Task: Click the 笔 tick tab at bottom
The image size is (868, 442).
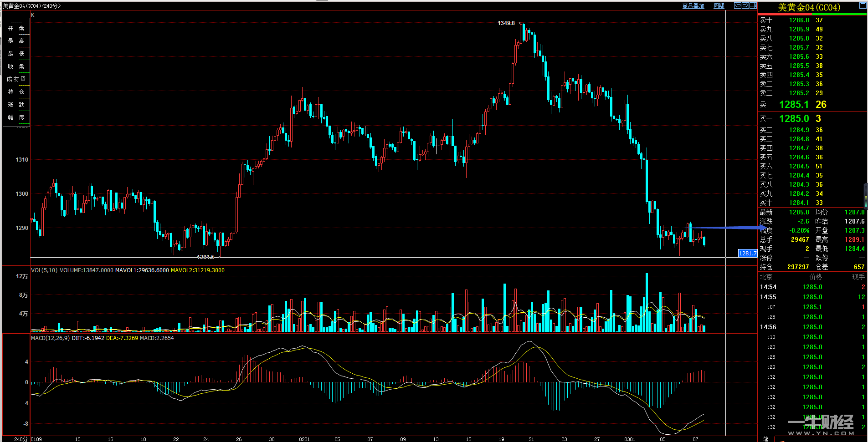Action: (765, 439)
